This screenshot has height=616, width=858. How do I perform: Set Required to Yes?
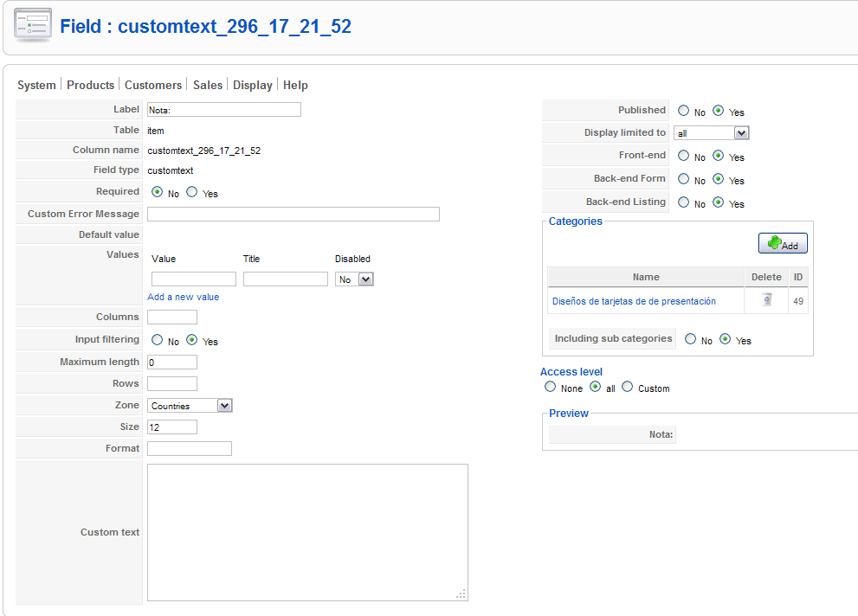tap(191, 192)
